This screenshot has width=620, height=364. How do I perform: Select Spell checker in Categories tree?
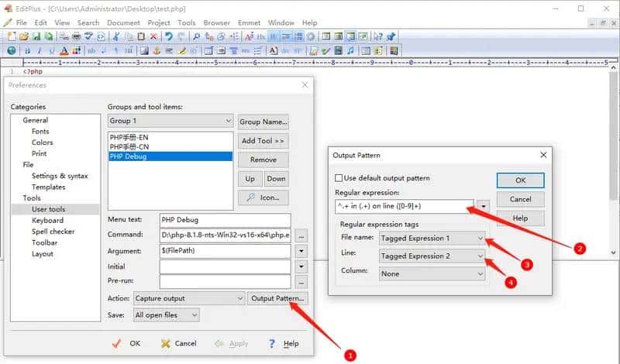click(53, 232)
